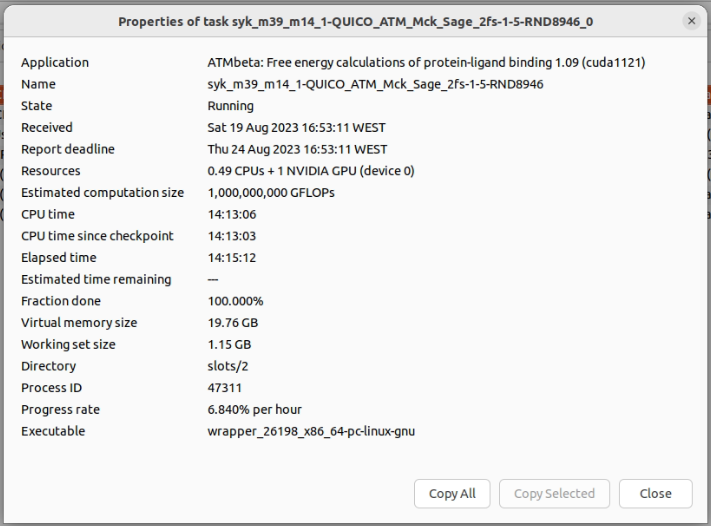Select the Received date row

pyautogui.click(x=47, y=128)
